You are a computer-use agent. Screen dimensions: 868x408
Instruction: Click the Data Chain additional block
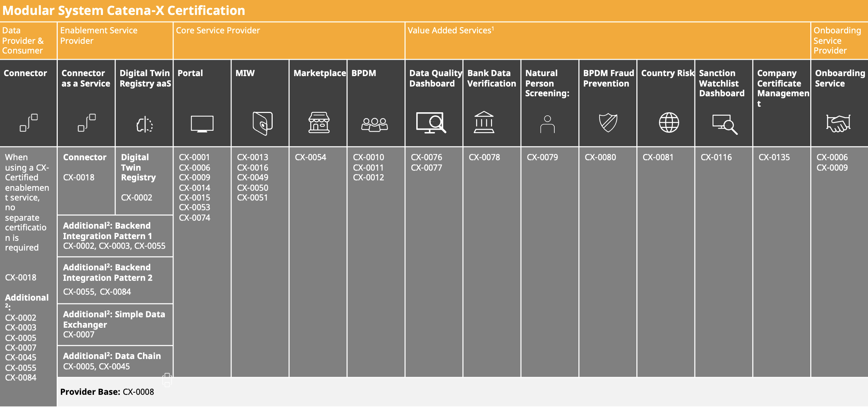[x=115, y=361]
